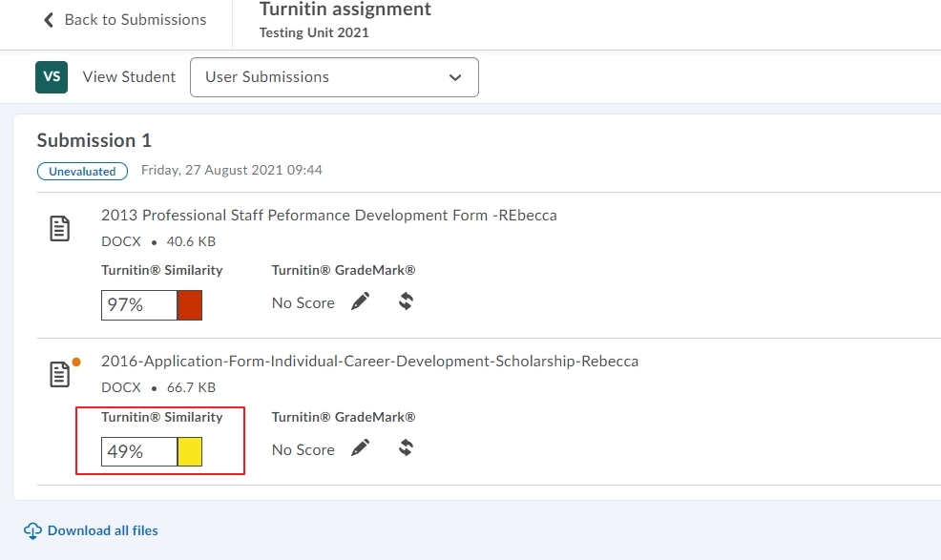The width and height of the screenshot is (941, 560).
Task: Click document icon for 2013 Professional Staff file
Action: tap(59, 229)
